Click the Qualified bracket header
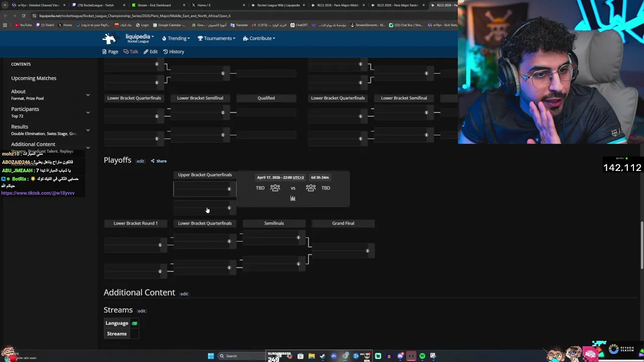This screenshot has width=644, height=362. [x=266, y=98]
